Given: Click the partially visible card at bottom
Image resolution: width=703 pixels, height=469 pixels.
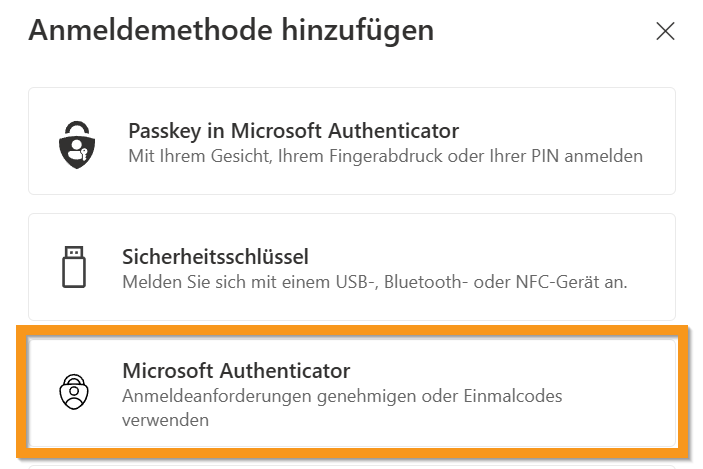Looking at the screenshot, I should point(351,466).
